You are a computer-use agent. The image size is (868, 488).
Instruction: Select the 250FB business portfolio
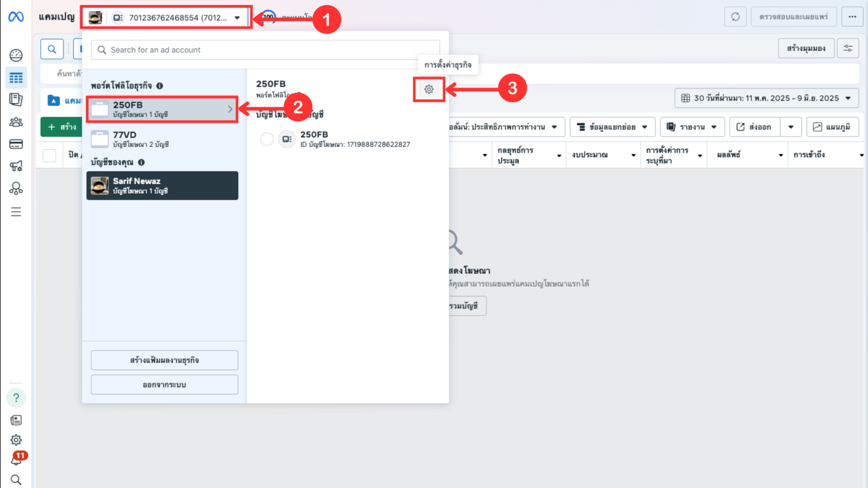(x=162, y=109)
